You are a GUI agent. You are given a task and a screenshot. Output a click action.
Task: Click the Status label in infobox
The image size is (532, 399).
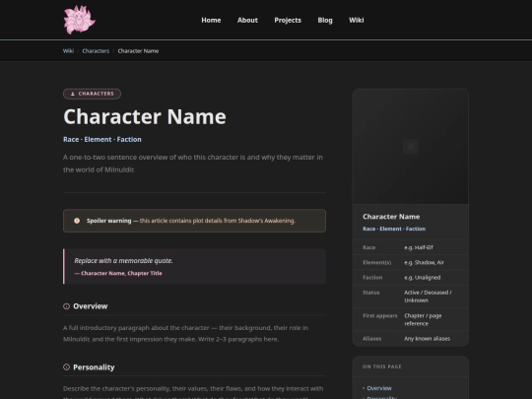coord(370,293)
